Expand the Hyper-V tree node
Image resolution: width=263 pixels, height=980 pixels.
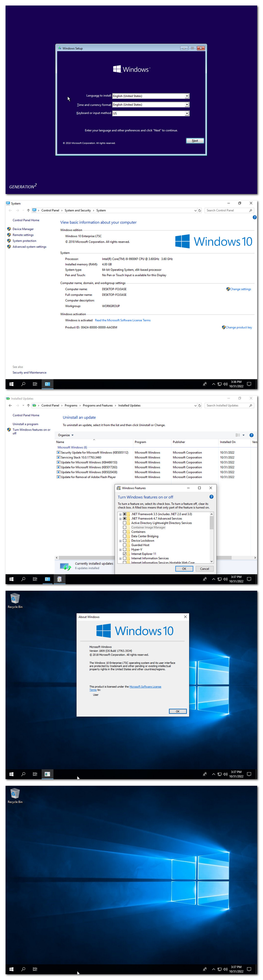120,550
